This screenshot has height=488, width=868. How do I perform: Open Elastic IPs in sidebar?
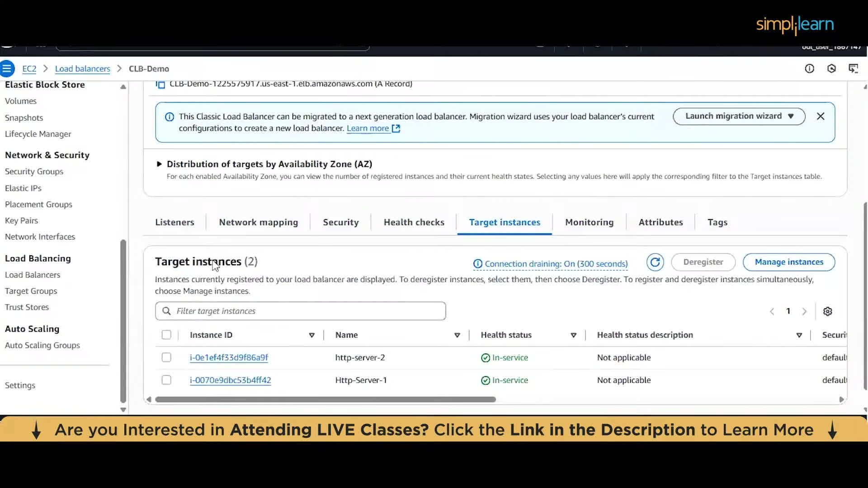click(x=23, y=188)
